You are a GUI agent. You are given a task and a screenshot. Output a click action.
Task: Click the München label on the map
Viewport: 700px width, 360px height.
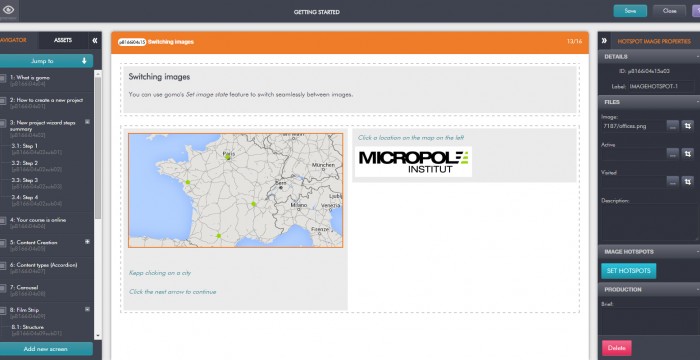tap(323, 165)
